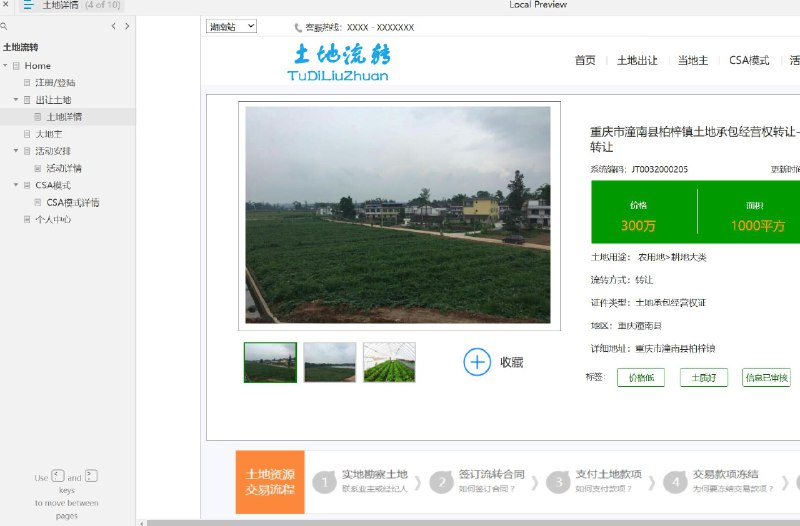Click the blue plus 收藏 icon
This screenshot has width=800, height=526.
[477, 362]
